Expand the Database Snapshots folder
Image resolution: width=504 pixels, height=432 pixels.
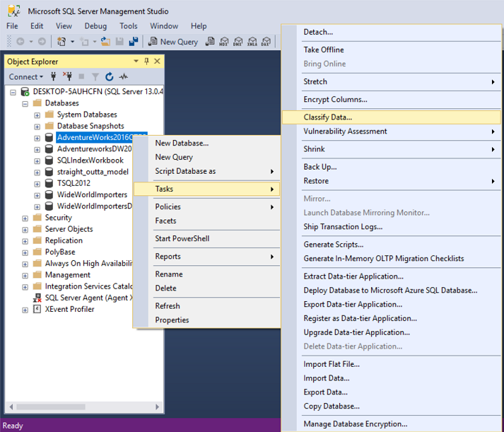point(37,127)
